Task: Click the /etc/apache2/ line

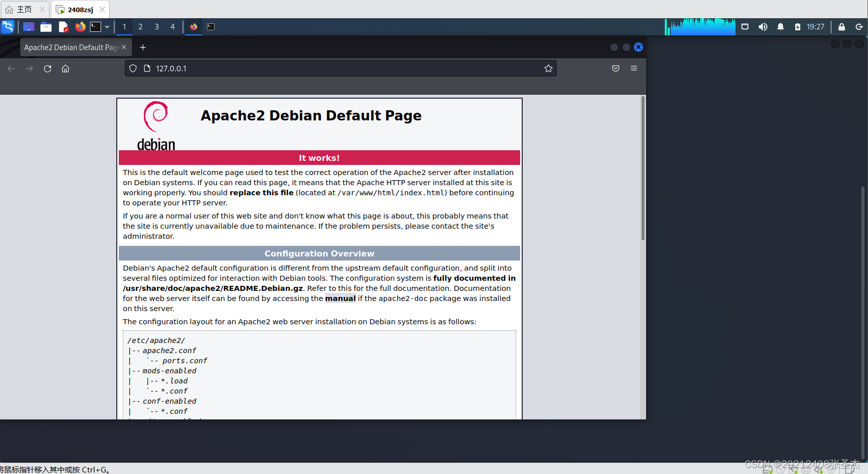Action: tap(156, 340)
